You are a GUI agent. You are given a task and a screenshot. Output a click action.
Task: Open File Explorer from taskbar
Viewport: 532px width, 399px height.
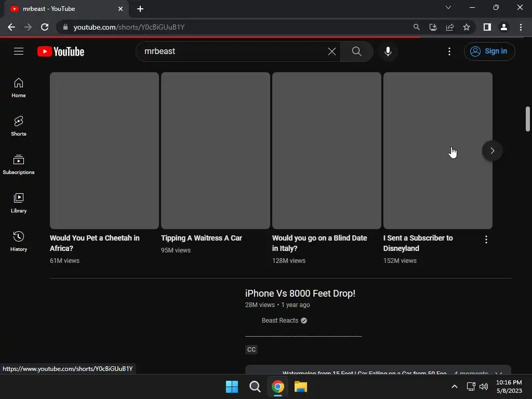point(301,387)
